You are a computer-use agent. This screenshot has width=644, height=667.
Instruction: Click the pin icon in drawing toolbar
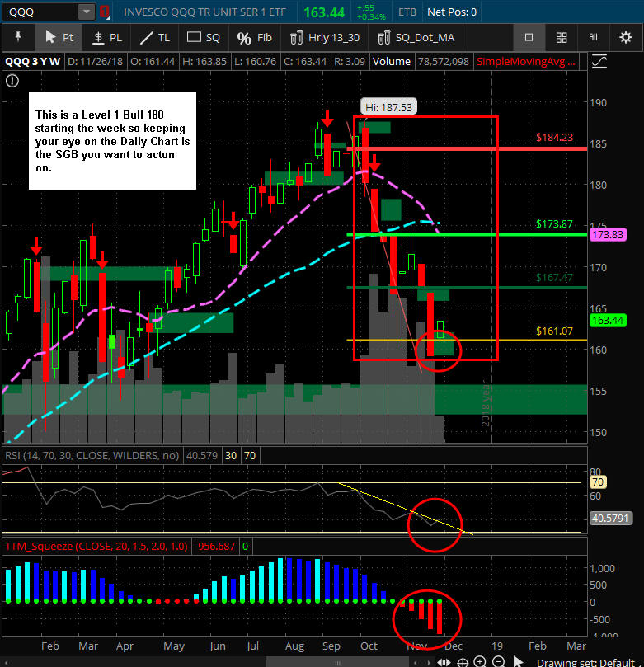pyautogui.click(x=18, y=37)
